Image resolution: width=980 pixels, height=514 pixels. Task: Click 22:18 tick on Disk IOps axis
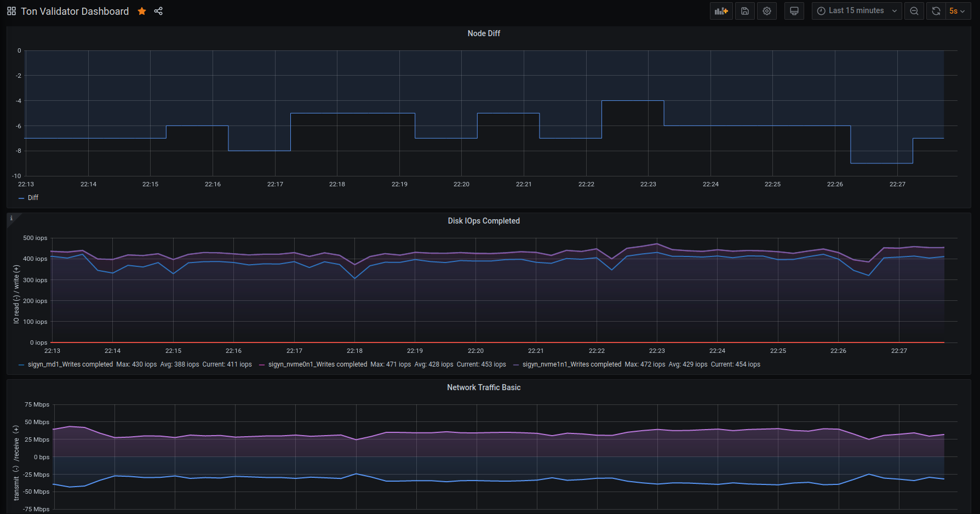(354, 351)
